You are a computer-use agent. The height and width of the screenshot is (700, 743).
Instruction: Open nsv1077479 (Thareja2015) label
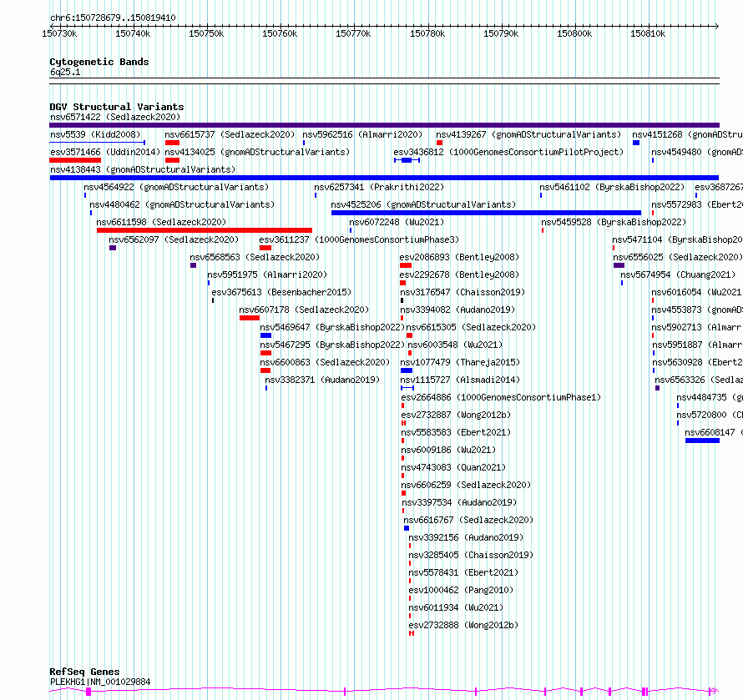460,362
